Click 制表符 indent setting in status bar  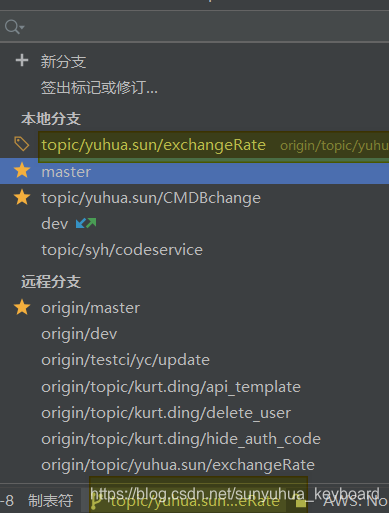pyautogui.click(x=50, y=501)
